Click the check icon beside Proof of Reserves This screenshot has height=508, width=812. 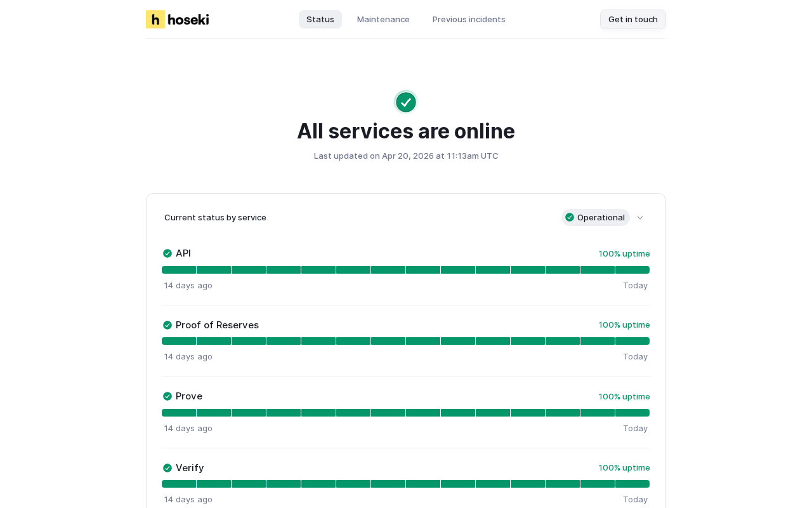(x=167, y=325)
